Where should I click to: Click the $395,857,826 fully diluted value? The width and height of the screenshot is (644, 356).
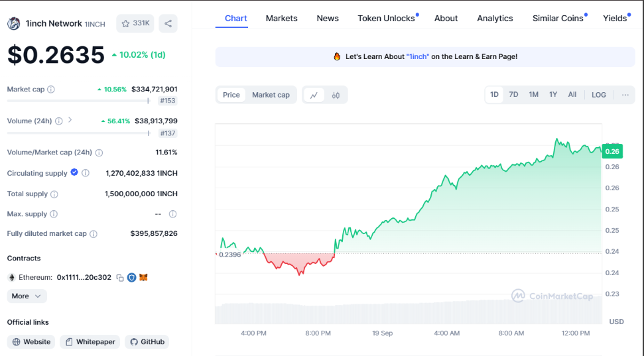click(x=154, y=233)
